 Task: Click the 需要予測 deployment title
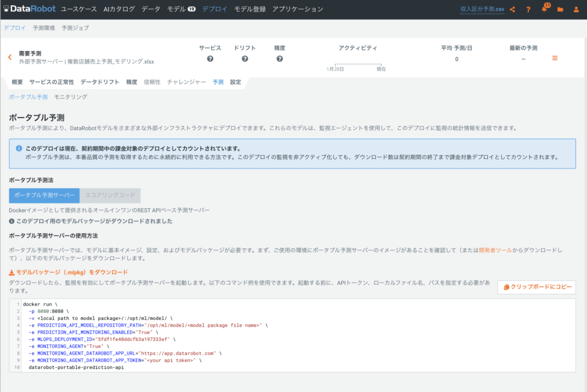click(30, 53)
